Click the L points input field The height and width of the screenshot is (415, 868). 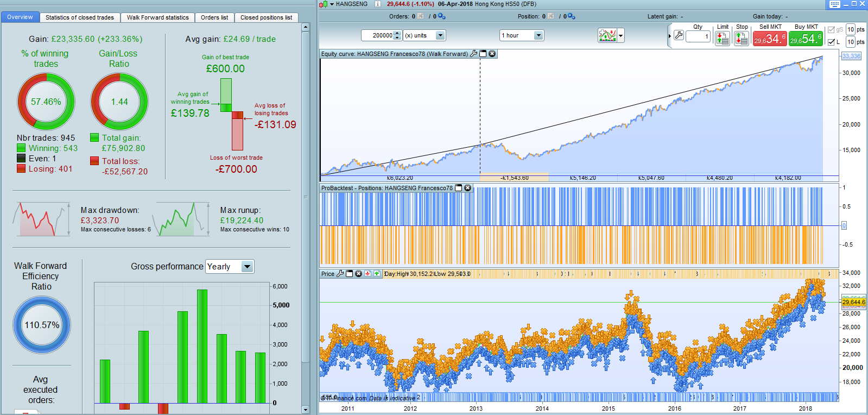pyautogui.click(x=851, y=42)
